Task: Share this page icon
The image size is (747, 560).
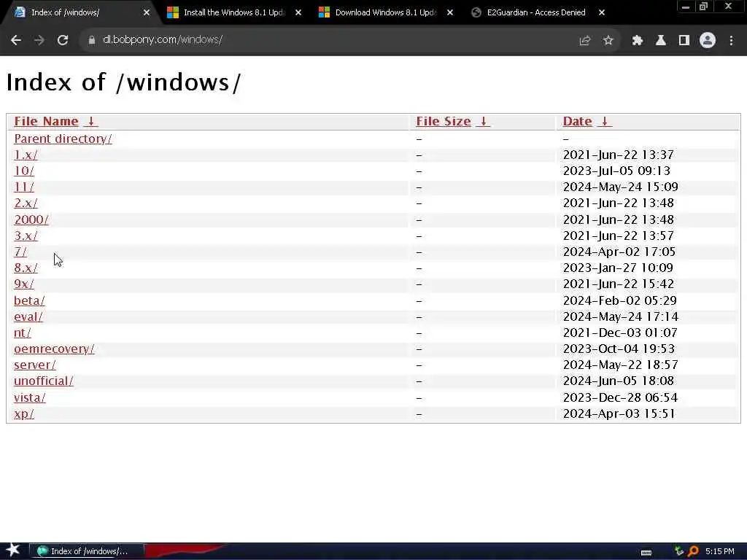Action: click(584, 41)
